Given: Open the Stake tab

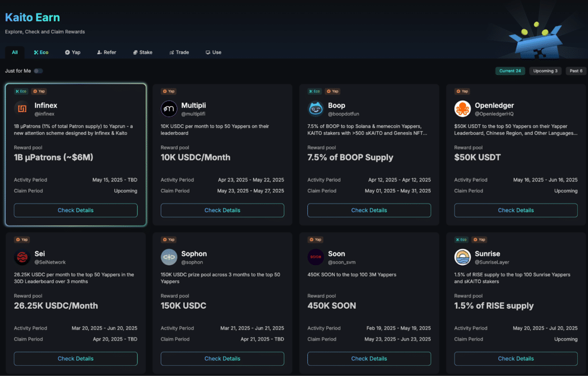Looking at the screenshot, I should pyautogui.click(x=142, y=52).
